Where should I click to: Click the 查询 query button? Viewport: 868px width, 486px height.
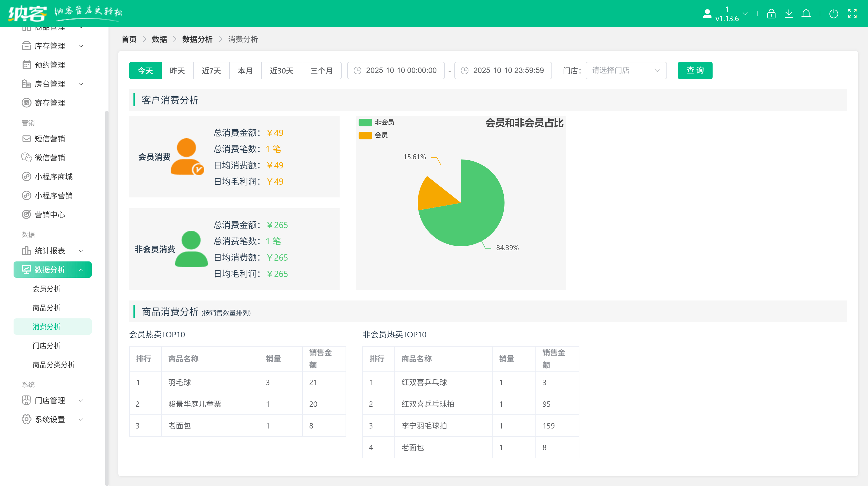click(x=695, y=71)
